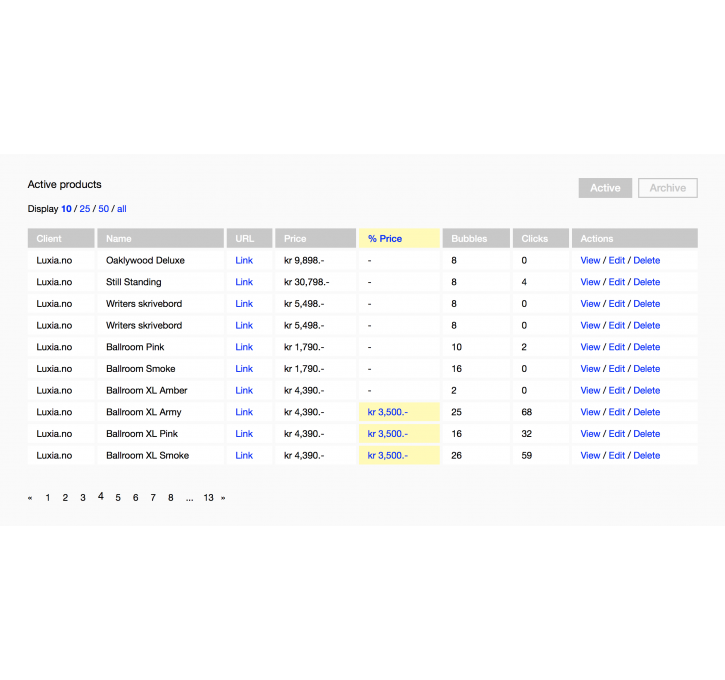Delete the Ballroom Pink product

646,347
